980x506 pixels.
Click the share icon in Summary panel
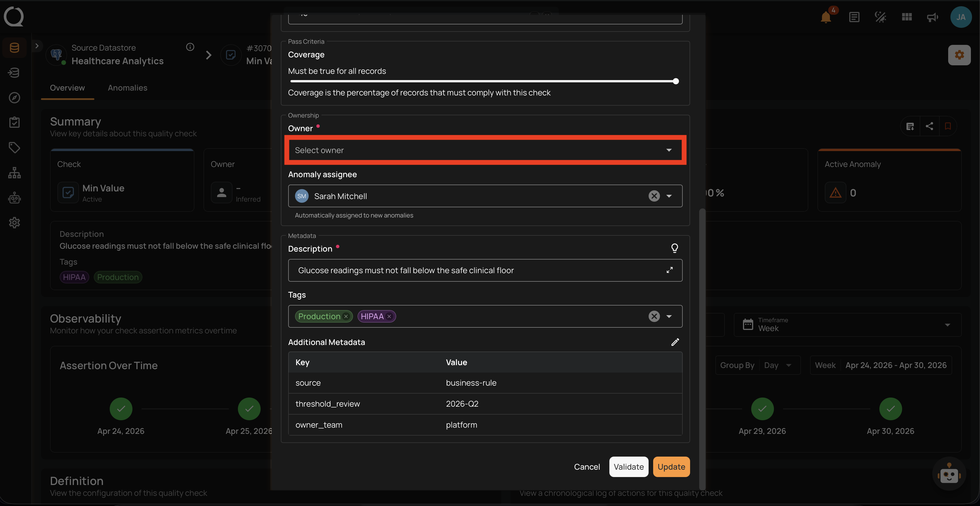pyautogui.click(x=929, y=126)
